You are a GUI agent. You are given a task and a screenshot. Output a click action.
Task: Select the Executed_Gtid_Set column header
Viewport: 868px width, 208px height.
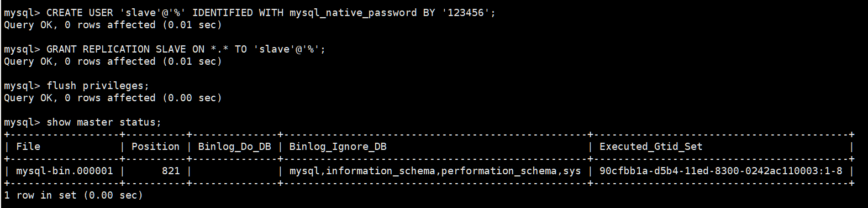pos(651,147)
